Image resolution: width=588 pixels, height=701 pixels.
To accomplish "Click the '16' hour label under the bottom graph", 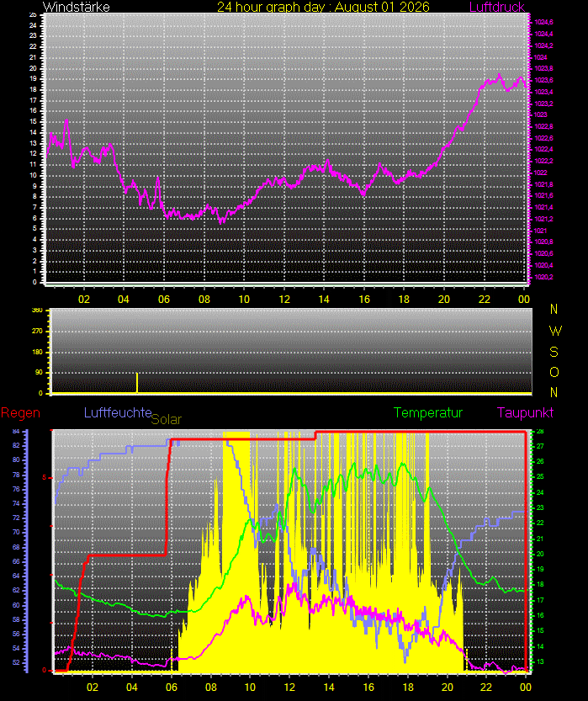I will pyautogui.click(x=368, y=688).
